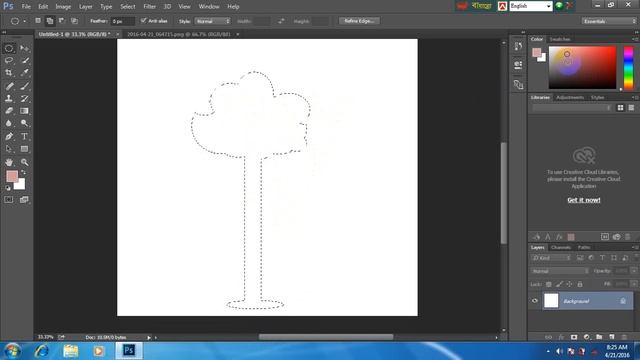
Task: Toggle lock image pixels
Action: tap(559, 284)
